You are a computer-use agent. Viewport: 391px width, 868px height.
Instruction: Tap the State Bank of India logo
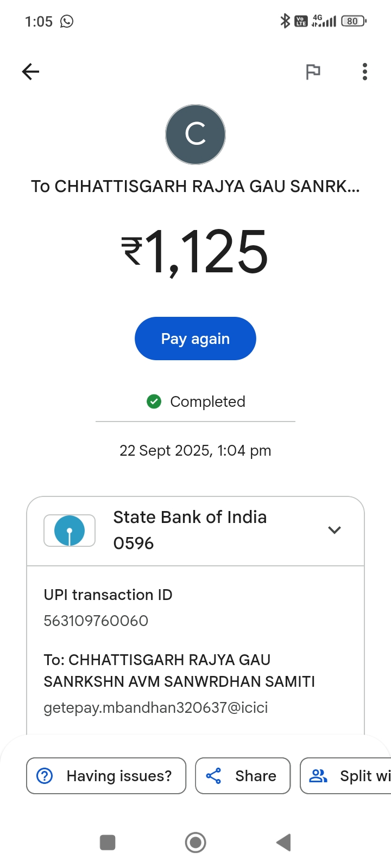click(x=70, y=531)
